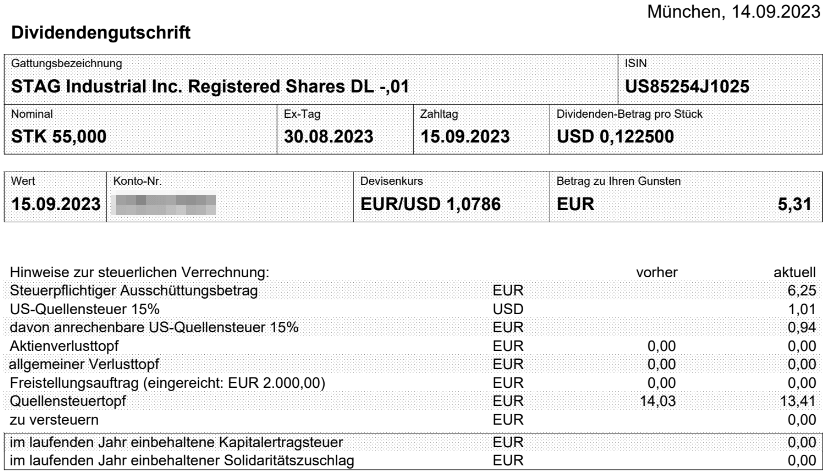The width and height of the screenshot is (827, 474).
Task: Click the vorher column header
Action: (657, 273)
